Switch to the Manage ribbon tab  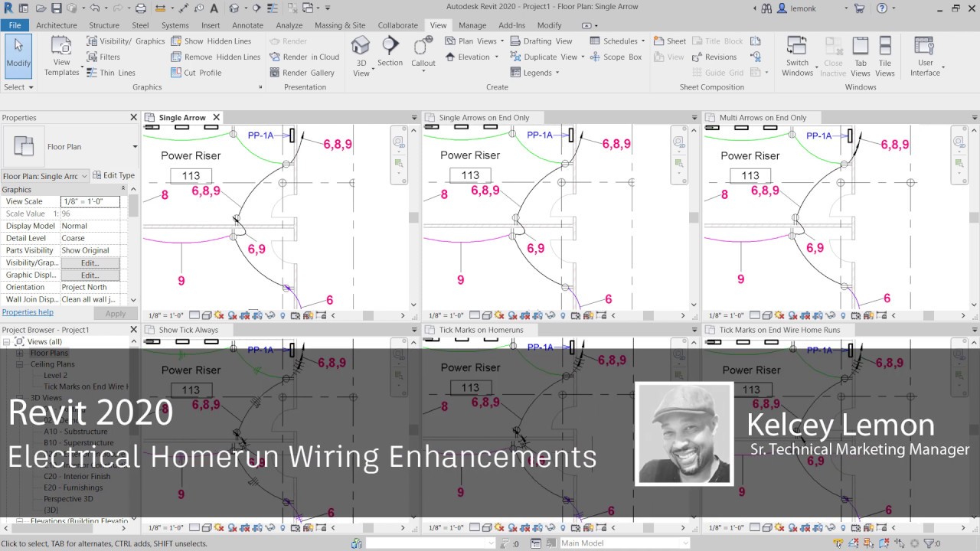point(474,24)
